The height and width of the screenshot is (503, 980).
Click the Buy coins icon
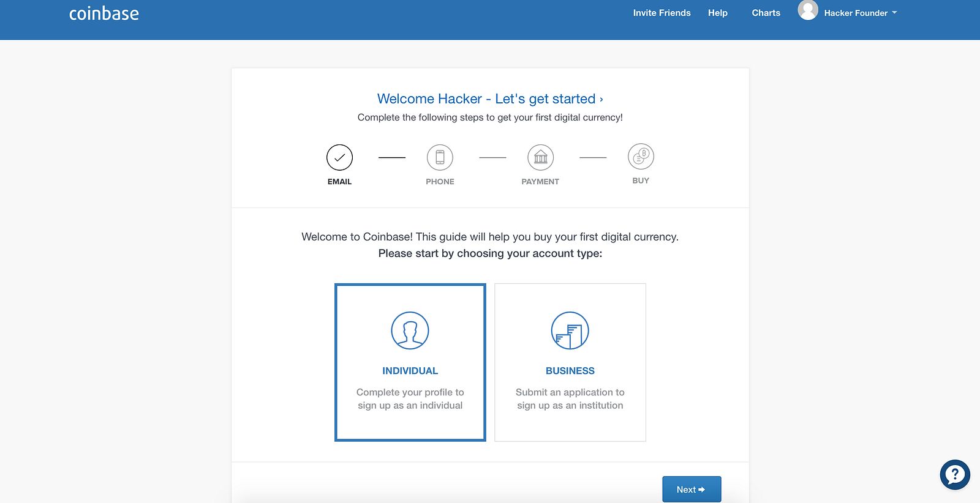(641, 157)
